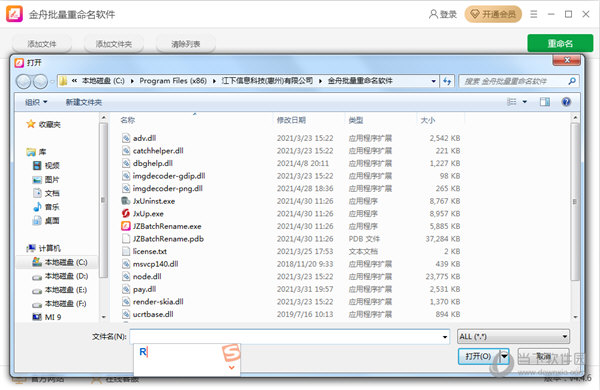This screenshot has height=390, width=600.
Task: Click the change view icon
Action: (511, 102)
